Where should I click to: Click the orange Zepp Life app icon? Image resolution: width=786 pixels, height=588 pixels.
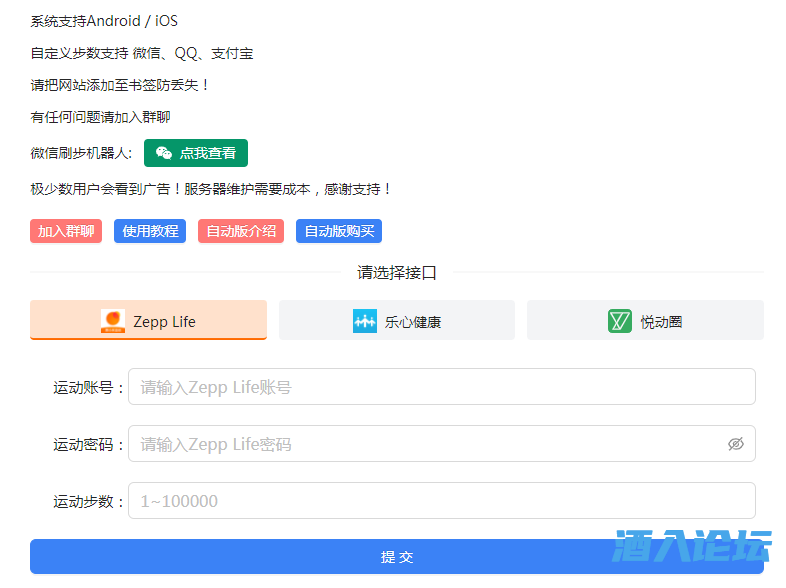[x=113, y=321]
